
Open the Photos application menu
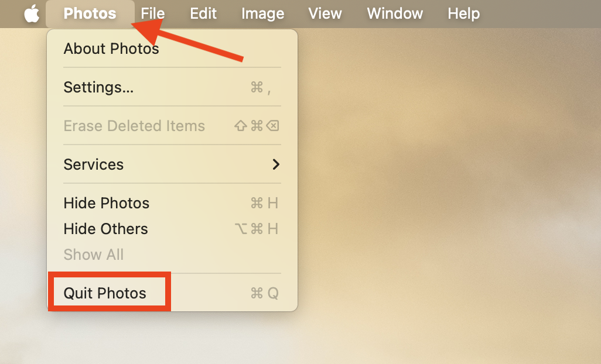tap(90, 13)
